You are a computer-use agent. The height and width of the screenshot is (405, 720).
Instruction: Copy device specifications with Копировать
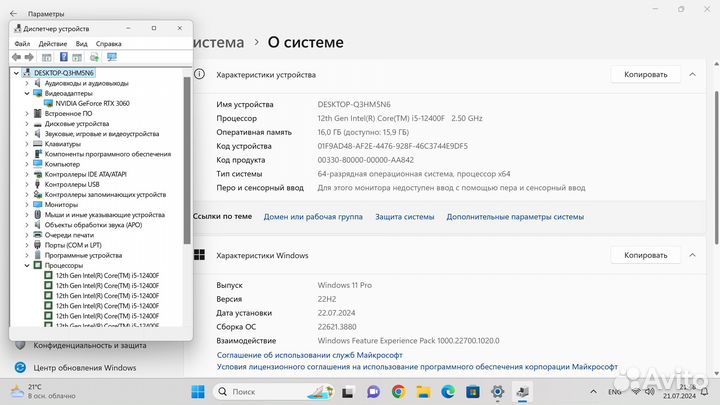pos(645,74)
